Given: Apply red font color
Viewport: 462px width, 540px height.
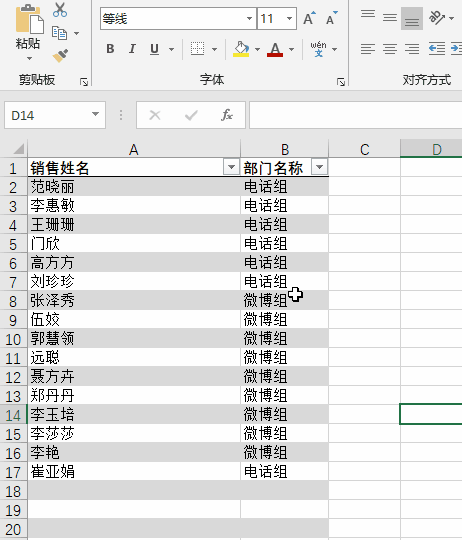Looking at the screenshot, I should click(275, 49).
